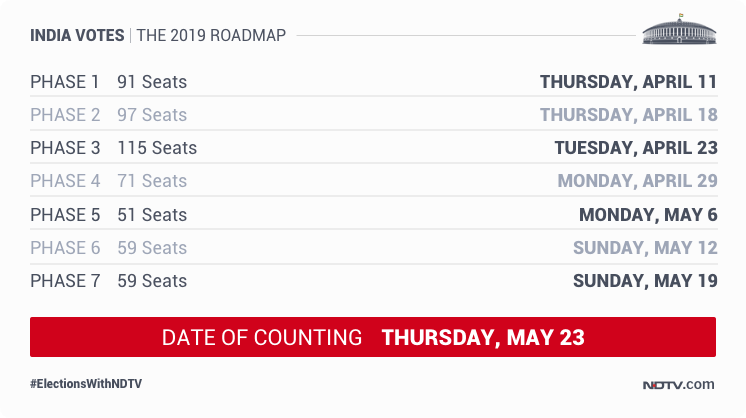
Task: Click the Parliament building icon
Action: click(x=679, y=29)
